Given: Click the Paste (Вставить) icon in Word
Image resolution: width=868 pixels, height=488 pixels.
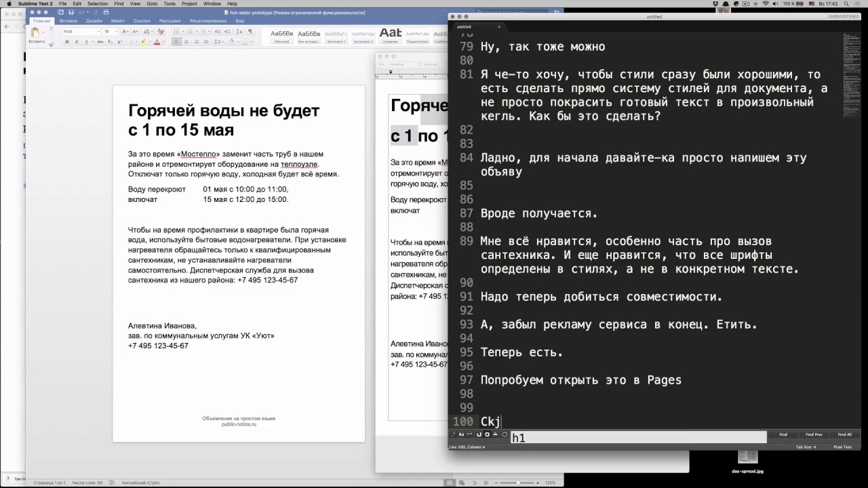Looking at the screenshot, I should point(35,32).
